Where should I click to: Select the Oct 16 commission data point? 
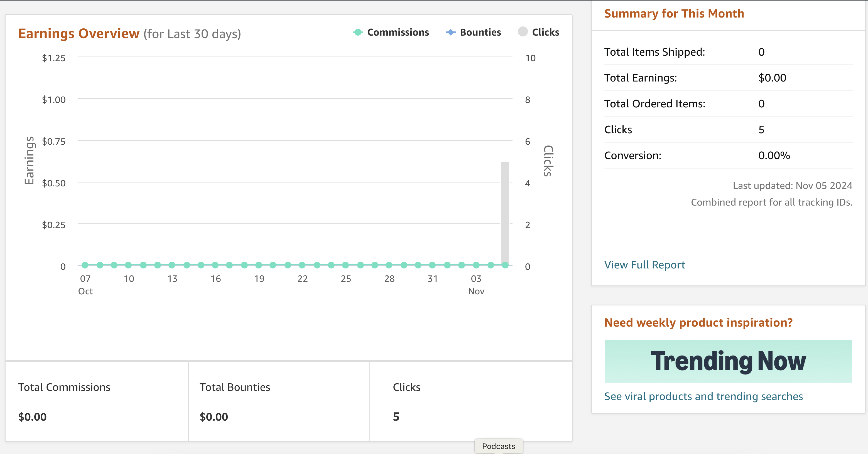215,265
